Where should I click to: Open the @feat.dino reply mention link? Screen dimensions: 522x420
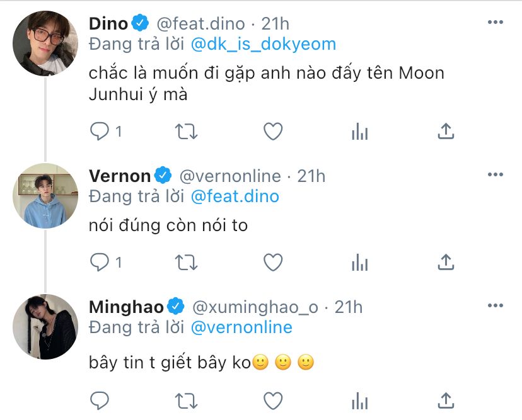click(235, 196)
